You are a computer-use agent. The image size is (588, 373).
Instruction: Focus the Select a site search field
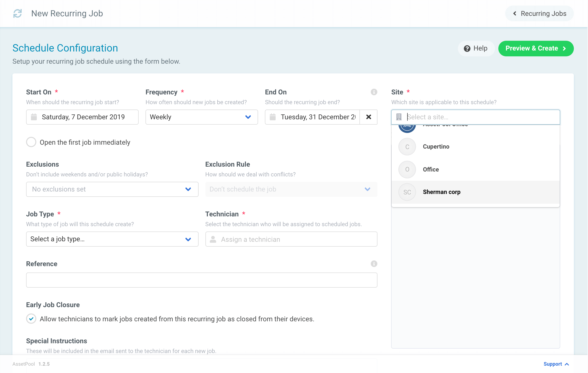475,117
